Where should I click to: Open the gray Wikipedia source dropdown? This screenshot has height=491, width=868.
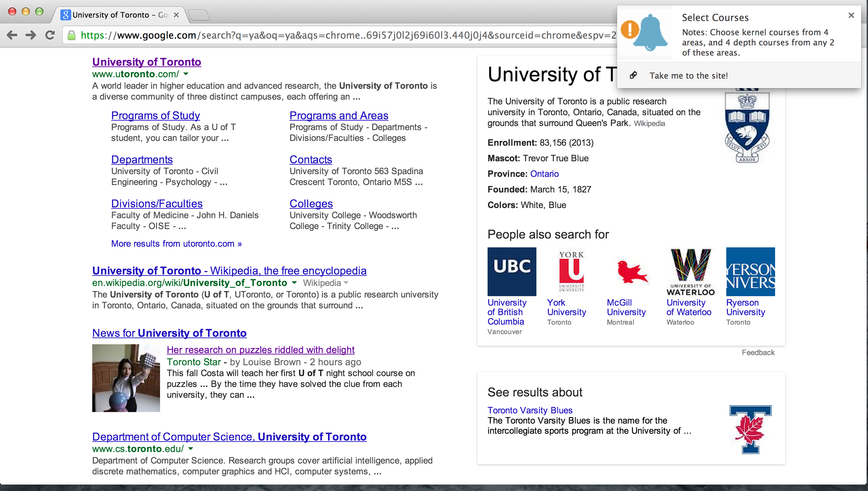[x=346, y=283]
